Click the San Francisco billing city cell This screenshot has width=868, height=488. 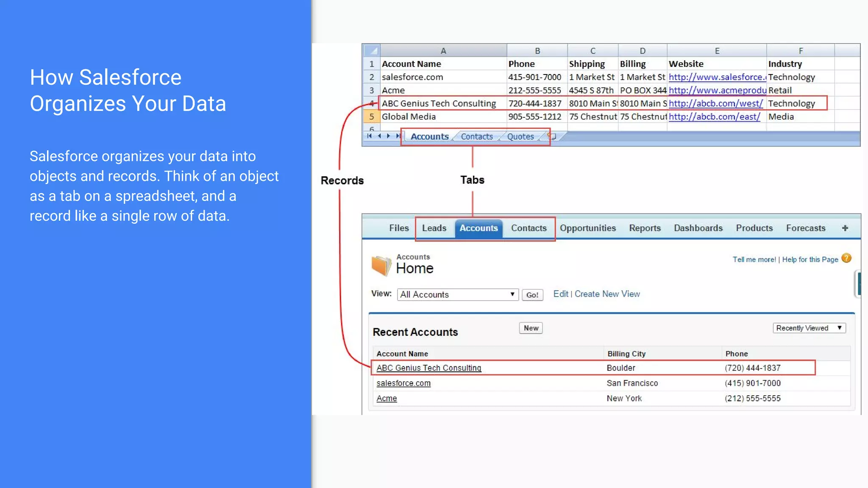(x=632, y=383)
